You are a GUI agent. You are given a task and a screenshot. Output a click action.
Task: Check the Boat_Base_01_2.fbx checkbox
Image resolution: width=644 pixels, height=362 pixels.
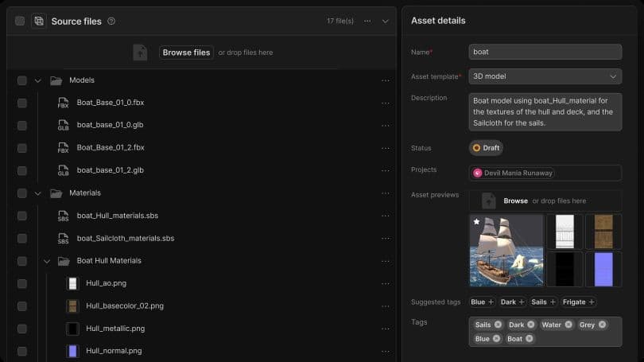(22, 148)
